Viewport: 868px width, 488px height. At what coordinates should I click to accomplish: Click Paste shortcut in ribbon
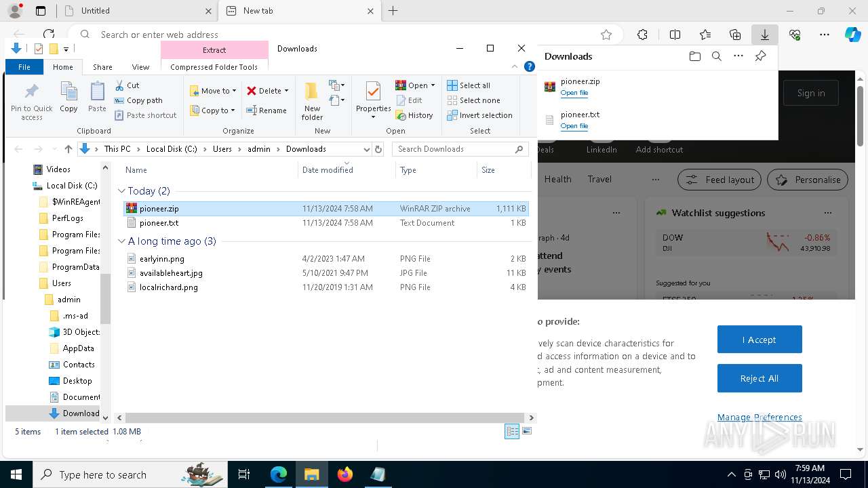(145, 115)
